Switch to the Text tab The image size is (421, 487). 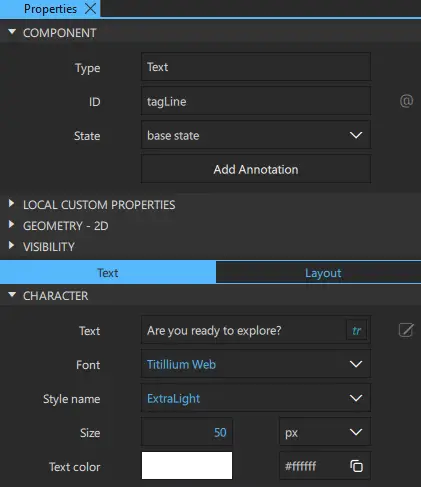point(108,273)
